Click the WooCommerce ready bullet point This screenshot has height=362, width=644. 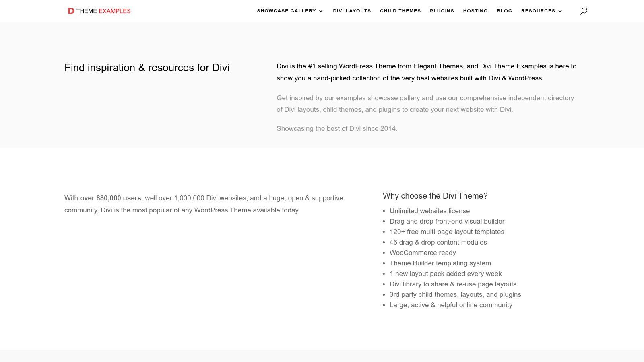(x=423, y=253)
